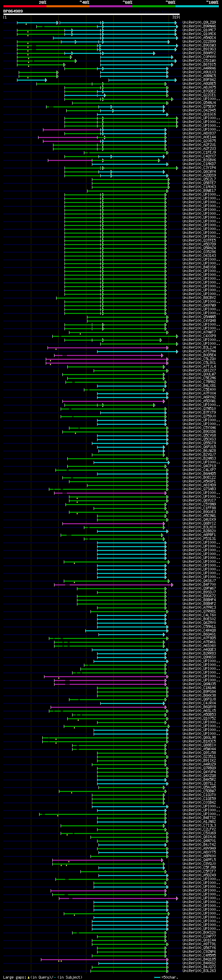Viewport: 222px width, 980px height.
Task: Select hit label UniRef100_C5LZQ0
Action: tap(199, 358)
